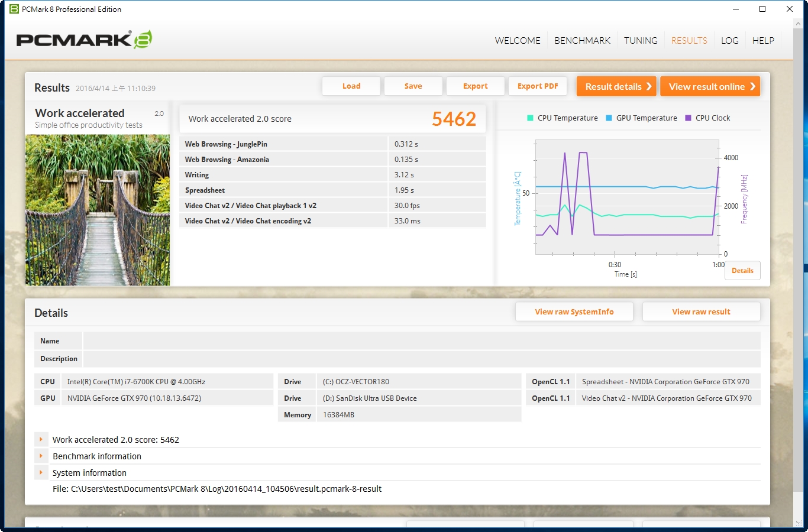
Task: Expand the Benchmark information section
Action: point(41,456)
